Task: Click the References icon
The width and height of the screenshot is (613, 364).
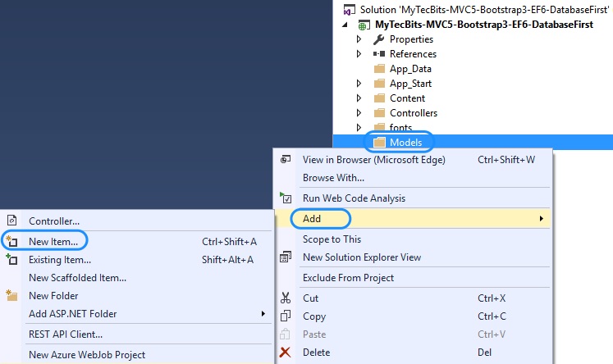Action: 379,54
